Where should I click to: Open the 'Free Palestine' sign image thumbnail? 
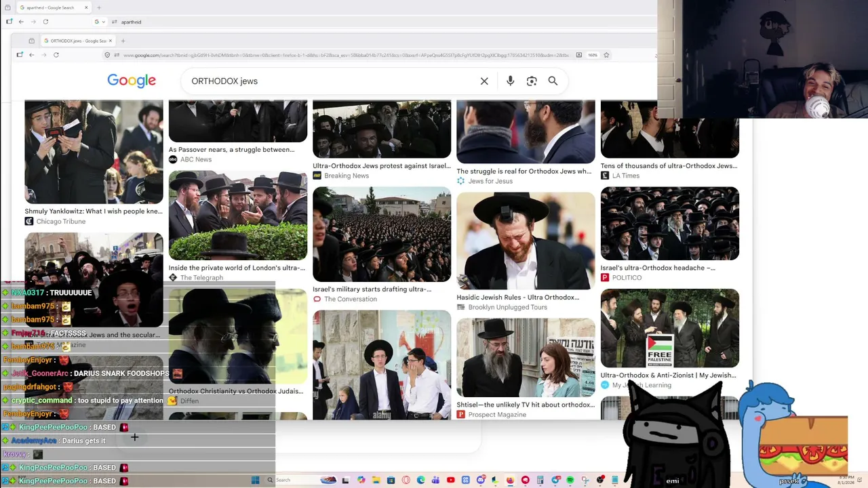point(670,329)
